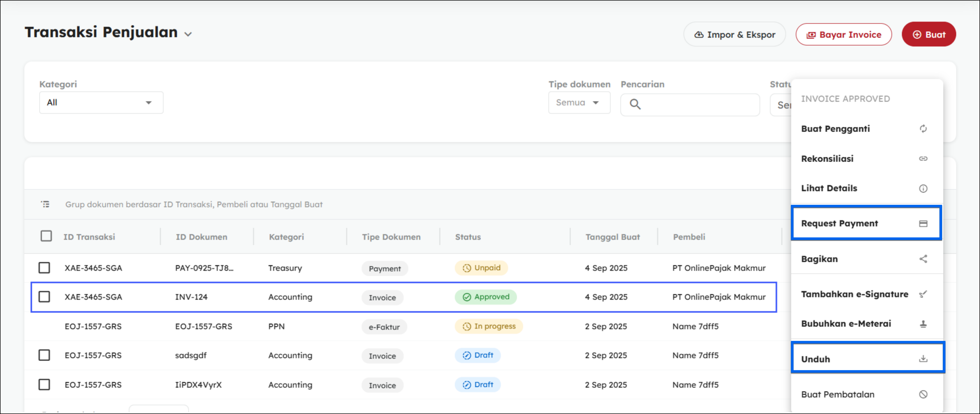Click the plus icon in Buat button
Viewport: 980px width, 414px height.
click(x=917, y=35)
